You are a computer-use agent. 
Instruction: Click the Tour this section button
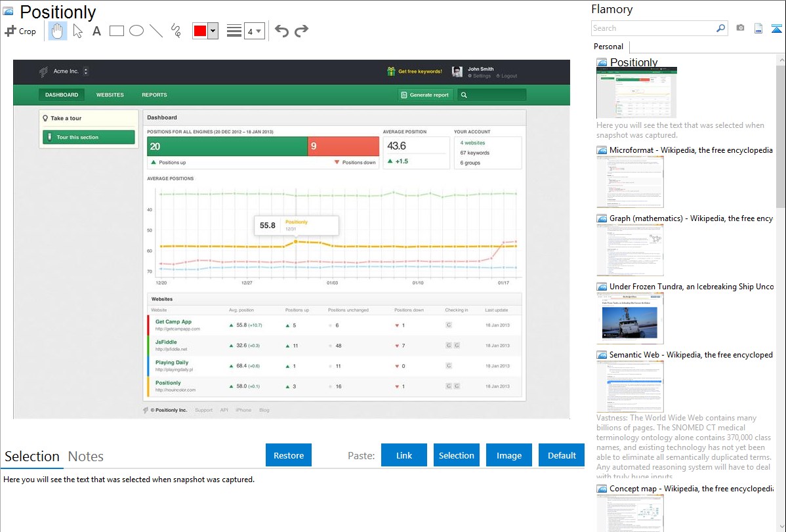[89, 137]
